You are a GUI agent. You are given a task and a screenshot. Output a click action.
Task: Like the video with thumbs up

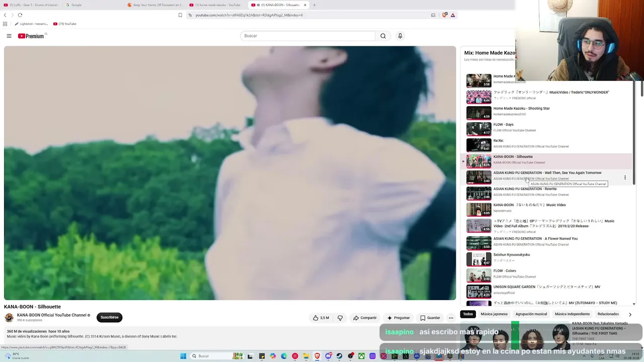click(x=321, y=318)
